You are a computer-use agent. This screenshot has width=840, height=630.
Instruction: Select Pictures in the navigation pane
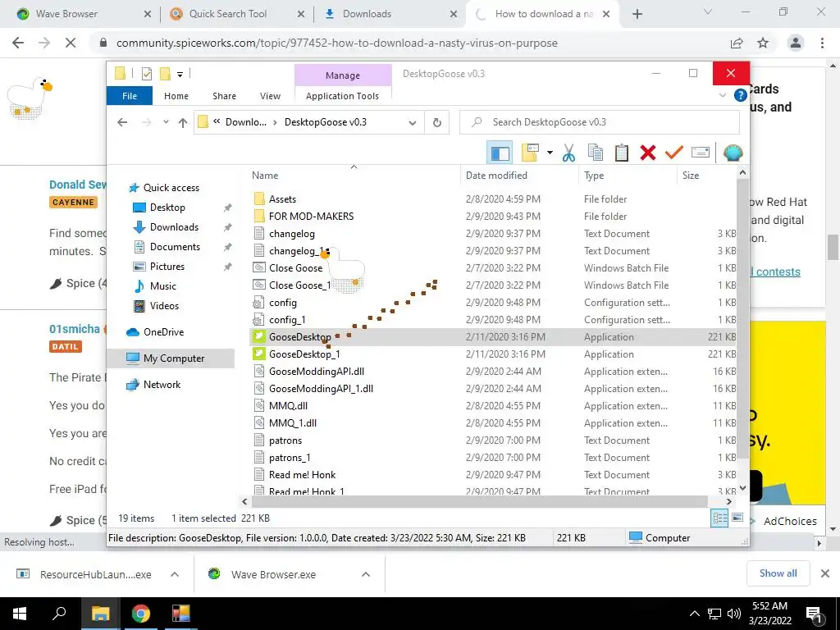tap(167, 267)
